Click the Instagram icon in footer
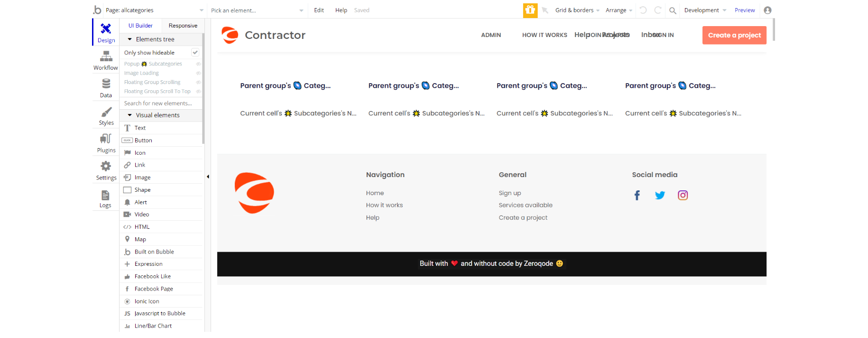The height and width of the screenshot is (338, 868). click(683, 195)
